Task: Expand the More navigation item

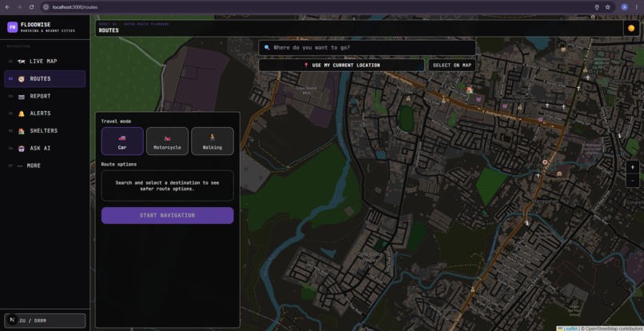Action: tap(45, 165)
